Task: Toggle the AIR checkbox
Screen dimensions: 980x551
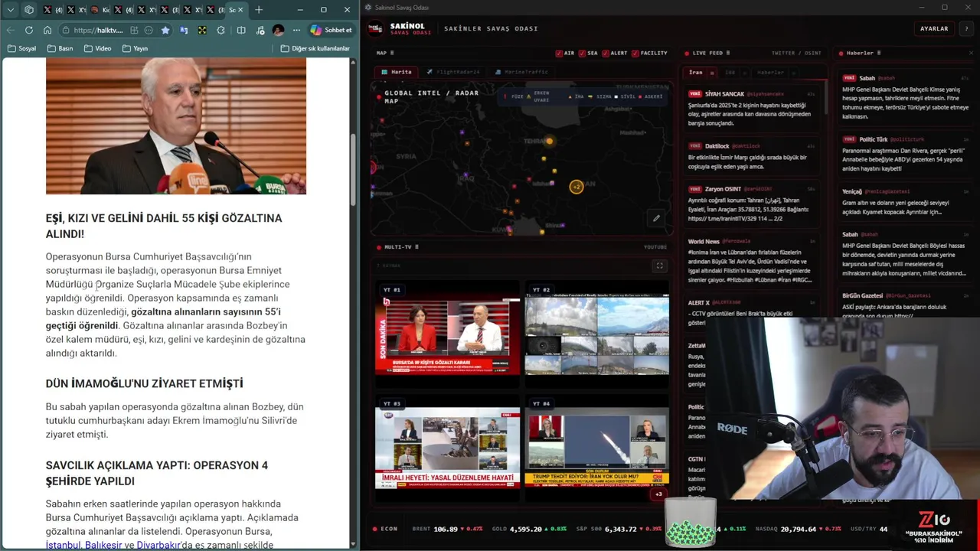Action: [559, 53]
